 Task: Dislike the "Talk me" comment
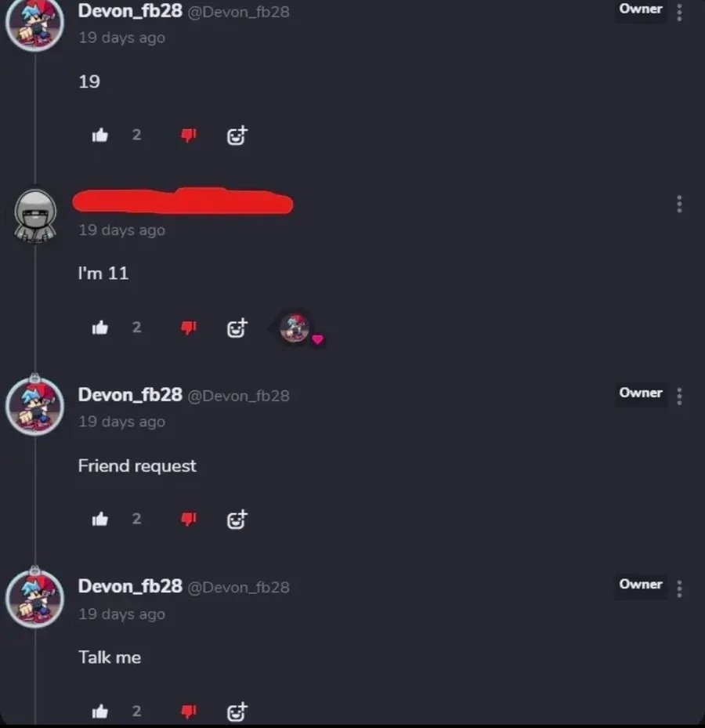pos(189,712)
